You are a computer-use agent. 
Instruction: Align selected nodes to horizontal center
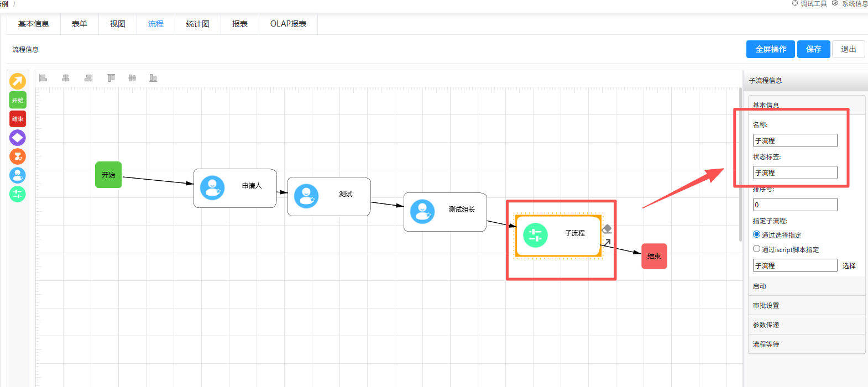click(x=66, y=78)
